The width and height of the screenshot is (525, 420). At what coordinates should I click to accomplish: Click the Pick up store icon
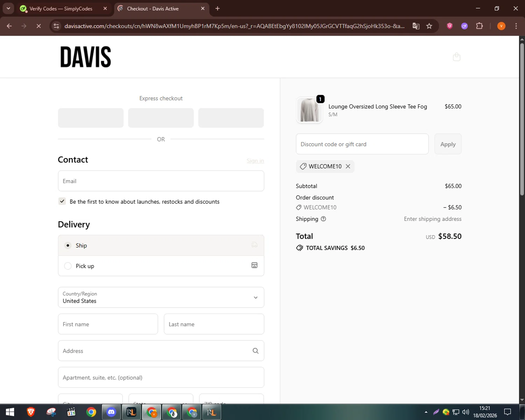coord(254,265)
